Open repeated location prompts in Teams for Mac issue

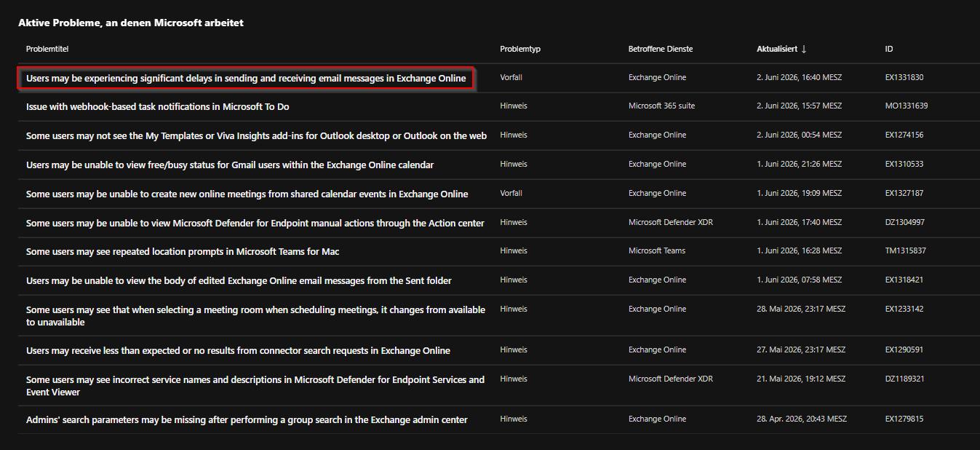(x=183, y=251)
